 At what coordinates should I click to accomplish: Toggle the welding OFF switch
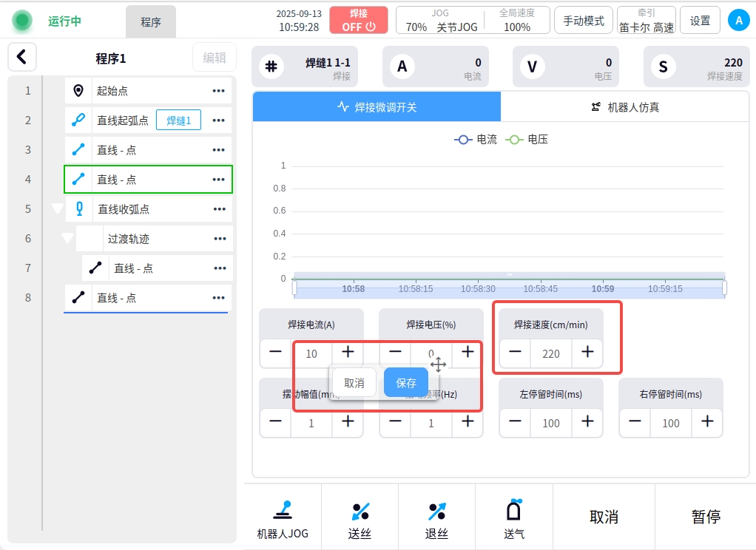[x=359, y=20]
